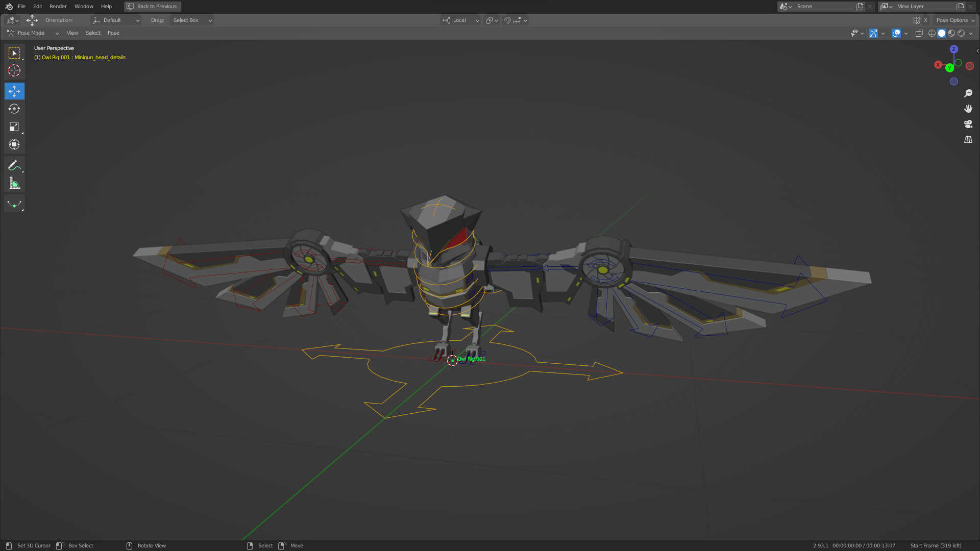Screen dimensions: 980x551
Task: Choose the Measure tool
Action: pos(14,183)
